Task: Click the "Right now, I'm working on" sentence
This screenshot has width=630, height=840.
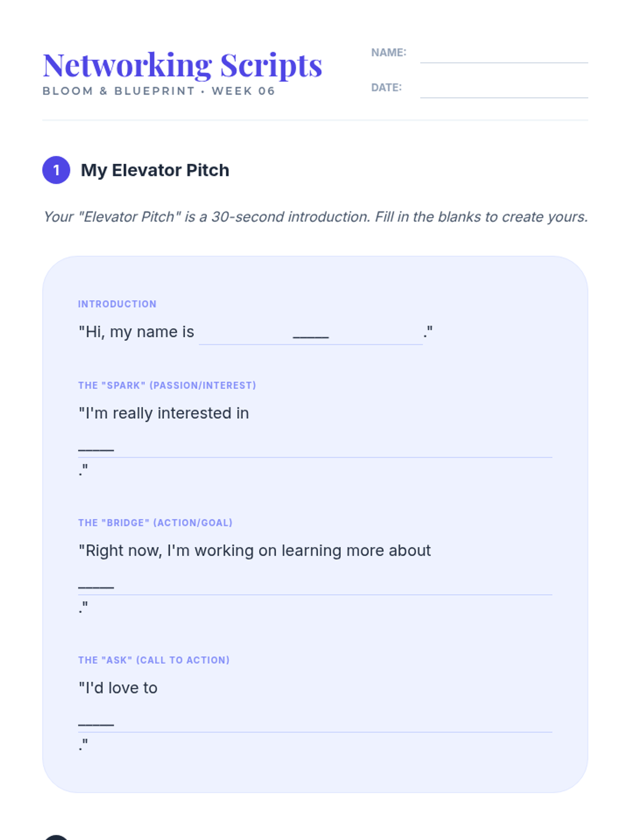Action: tap(255, 551)
